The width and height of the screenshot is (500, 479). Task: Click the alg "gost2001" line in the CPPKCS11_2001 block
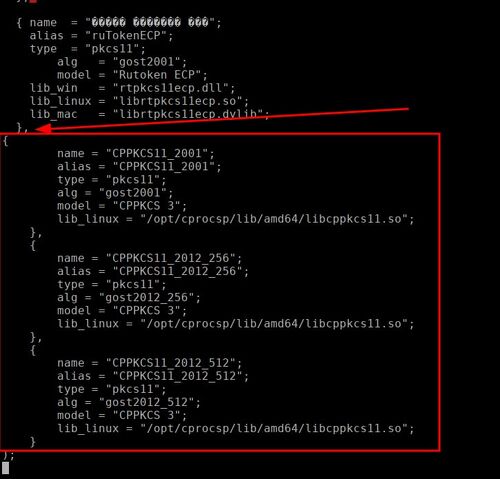(x=115, y=193)
